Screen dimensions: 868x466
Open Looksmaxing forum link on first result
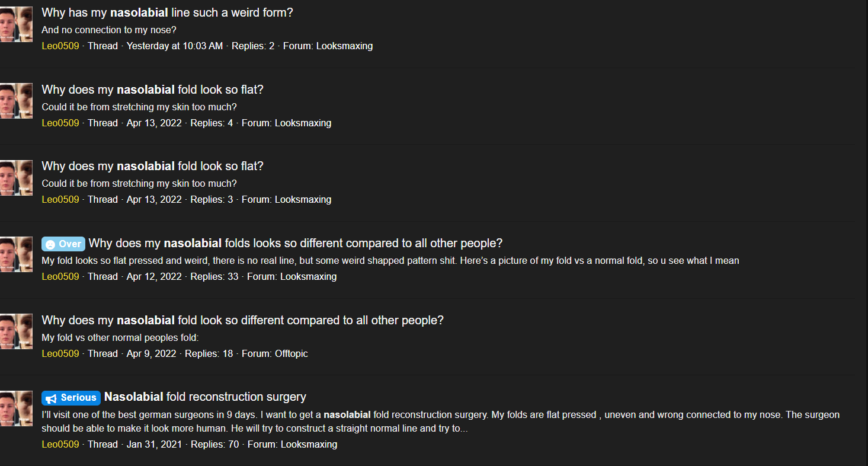coord(344,46)
